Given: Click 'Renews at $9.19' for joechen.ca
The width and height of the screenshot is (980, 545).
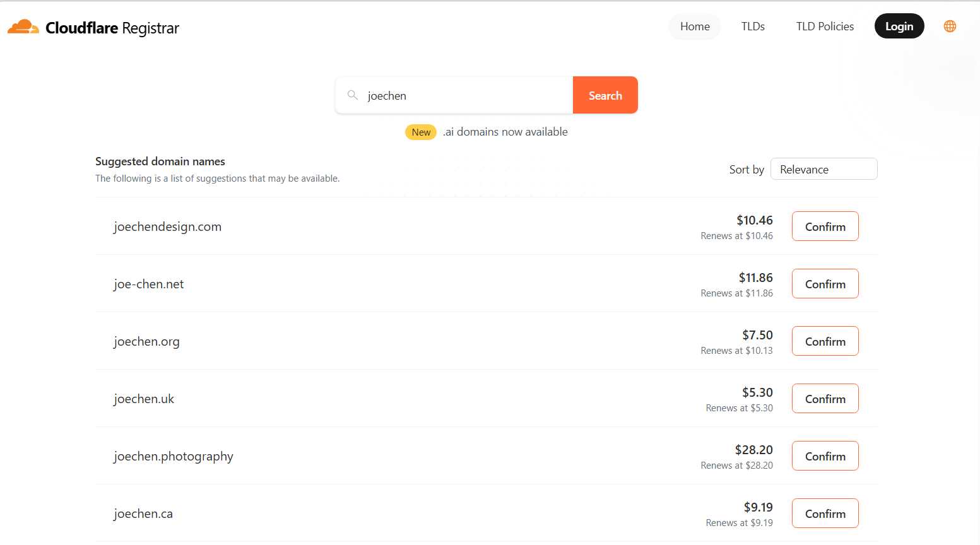Looking at the screenshot, I should tap(739, 523).
